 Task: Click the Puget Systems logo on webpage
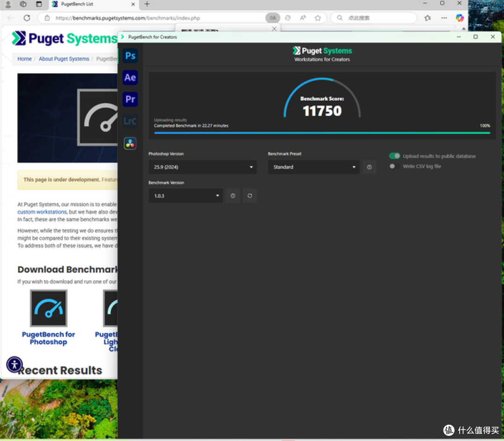64,39
